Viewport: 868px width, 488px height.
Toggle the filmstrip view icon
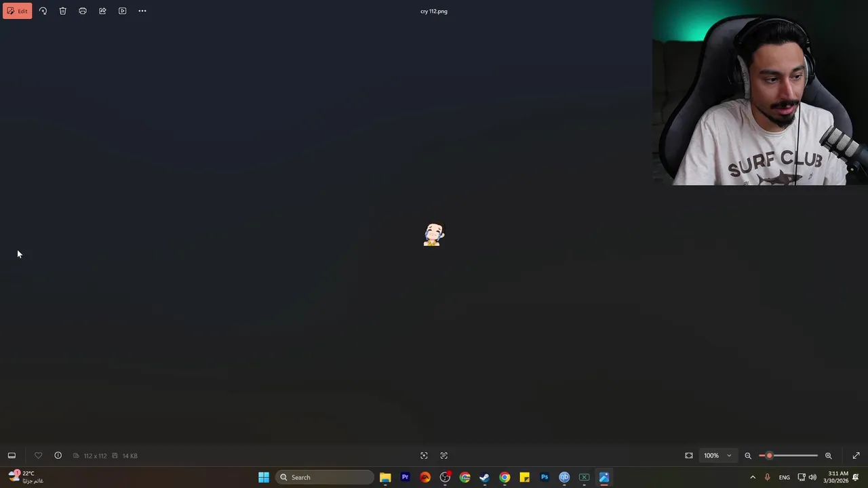point(12,455)
